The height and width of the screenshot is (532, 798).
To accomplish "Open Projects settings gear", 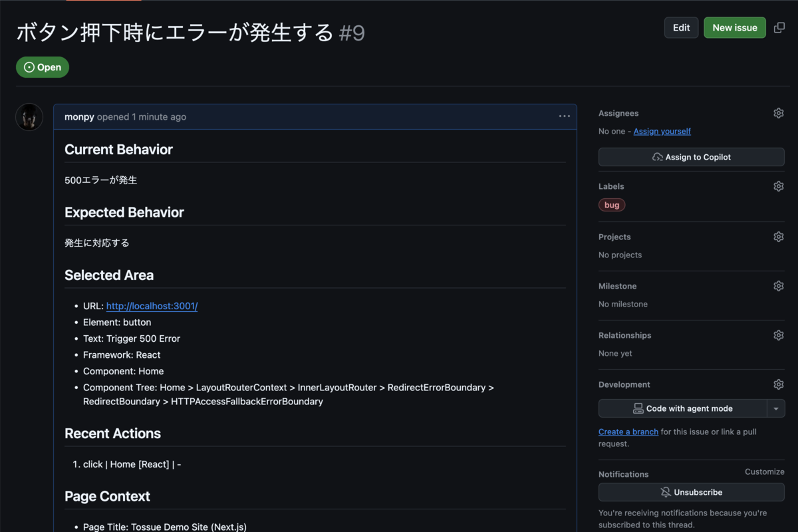I will click(x=779, y=237).
